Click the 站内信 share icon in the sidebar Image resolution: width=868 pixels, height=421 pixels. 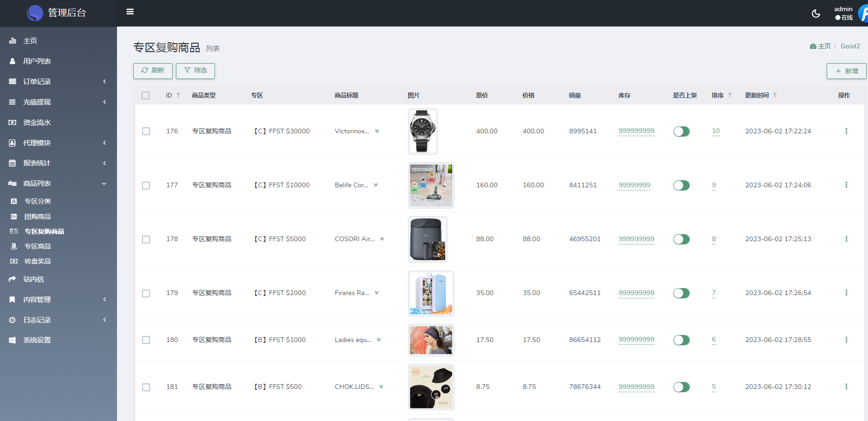coord(13,279)
